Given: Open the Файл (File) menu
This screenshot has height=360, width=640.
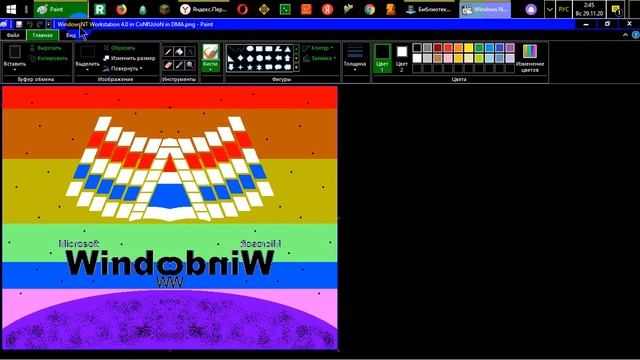Looking at the screenshot, I should (x=13, y=35).
